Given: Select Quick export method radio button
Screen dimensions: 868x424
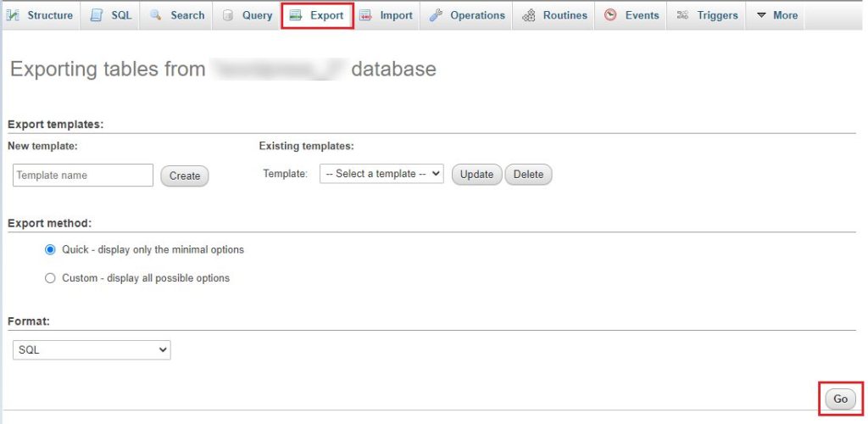Looking at the screenshot, I should (x=50, y=250).
